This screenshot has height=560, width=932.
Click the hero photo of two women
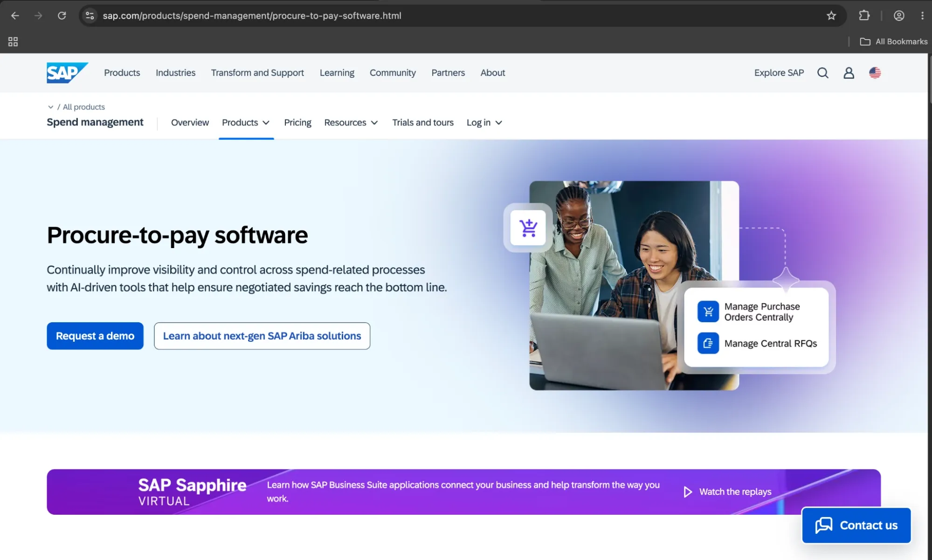pyautogui.click(x=634, y=285)
